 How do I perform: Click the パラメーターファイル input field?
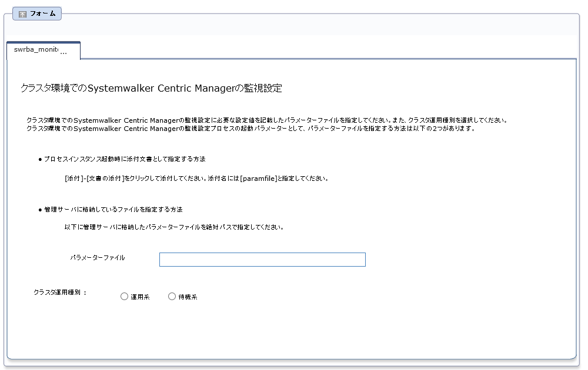(262, 260)
